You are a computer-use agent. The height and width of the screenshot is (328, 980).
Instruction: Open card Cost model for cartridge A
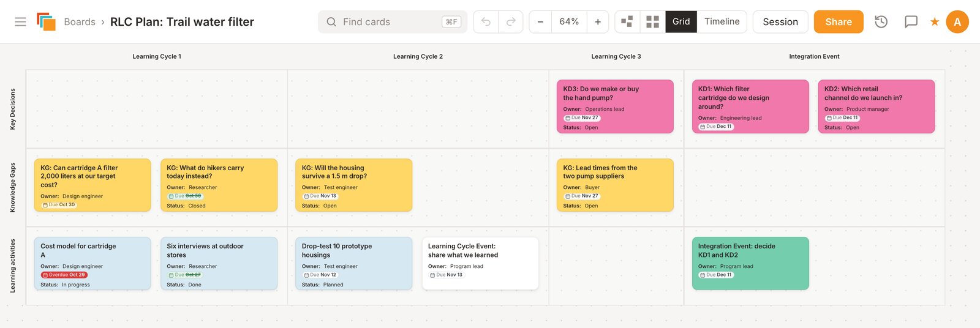coord(92,264)
